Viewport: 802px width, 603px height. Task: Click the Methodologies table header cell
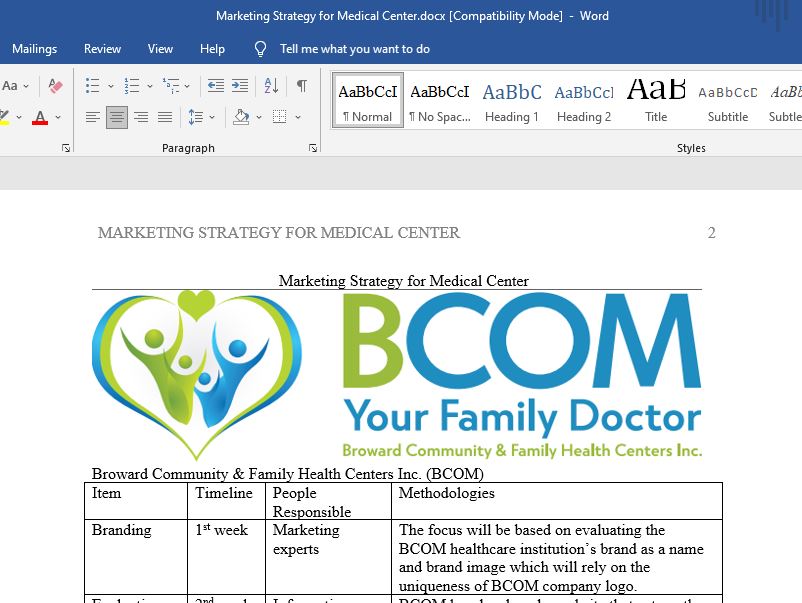tap(557, 501)
